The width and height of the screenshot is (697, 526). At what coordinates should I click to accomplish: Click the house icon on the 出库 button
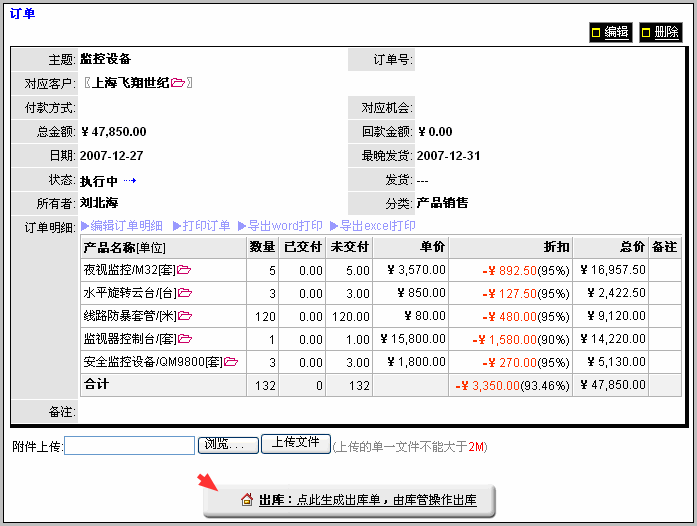[247, 499]
